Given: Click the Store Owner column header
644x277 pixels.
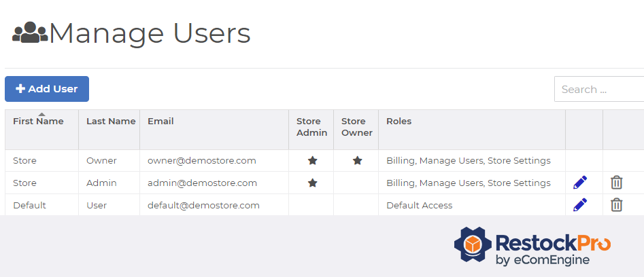Looking at the screenshot, I should pos(356,127).
